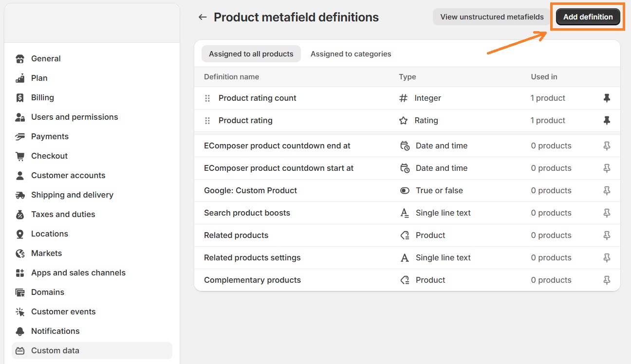Click the back arrow beside Product metafield definitions

coord(202,17)
